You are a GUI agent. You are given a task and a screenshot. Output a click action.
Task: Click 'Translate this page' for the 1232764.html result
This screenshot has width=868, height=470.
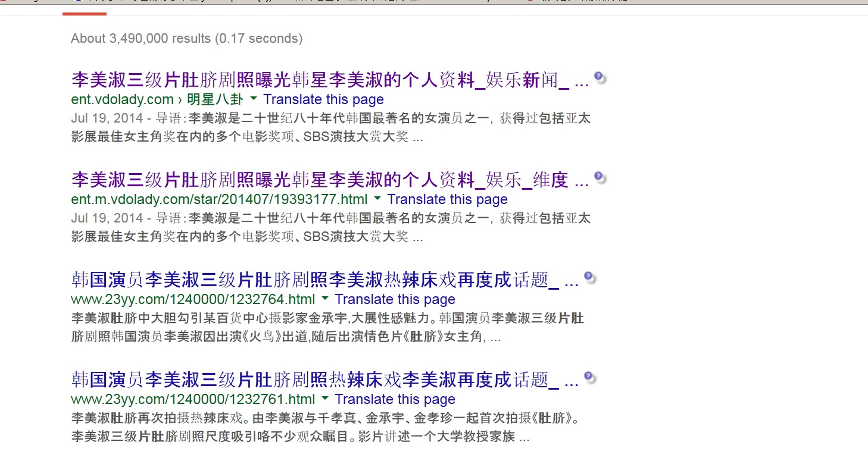[x=395, y=299]
